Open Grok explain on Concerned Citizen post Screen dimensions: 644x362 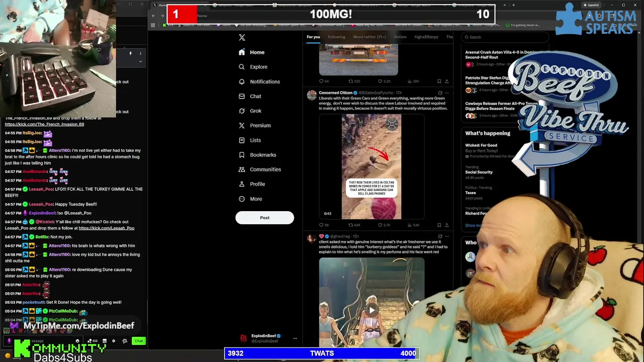440,93
